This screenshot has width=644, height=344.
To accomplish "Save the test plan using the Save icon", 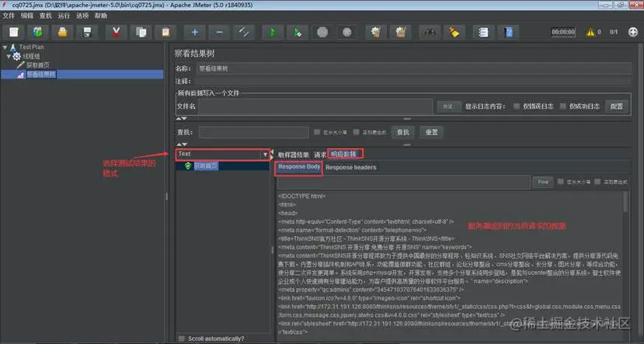I will pyautogui.click(x=87, y=32).
